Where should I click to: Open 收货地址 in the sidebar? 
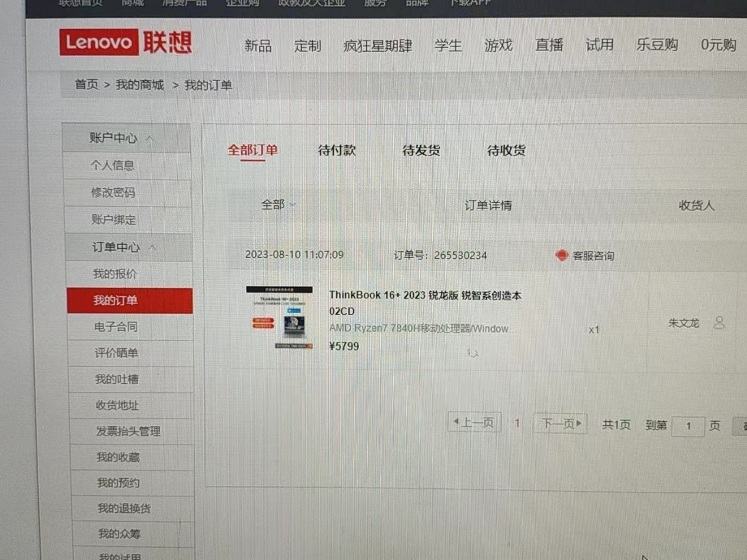coord(117,405)
